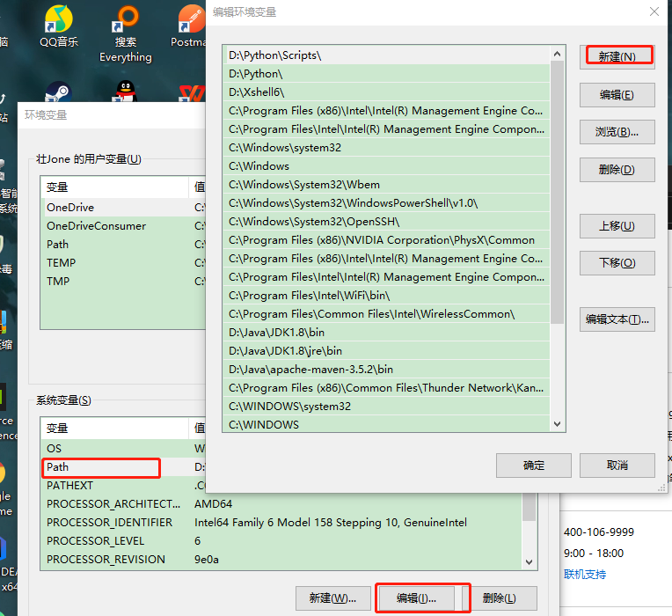This screenshot has height=616, width=672.
Task: Select the C:\WINDOWS uppercase entry
Action: [x=386, y=424]
